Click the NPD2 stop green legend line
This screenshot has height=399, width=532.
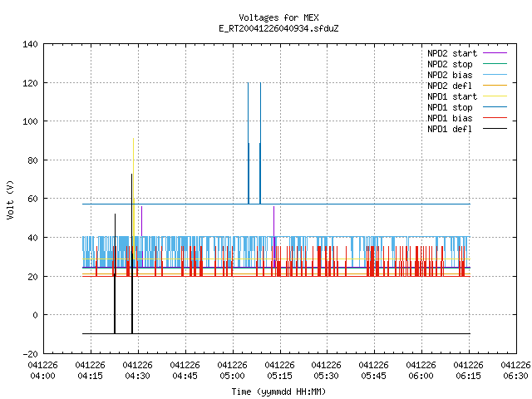(x=495, y=64)
